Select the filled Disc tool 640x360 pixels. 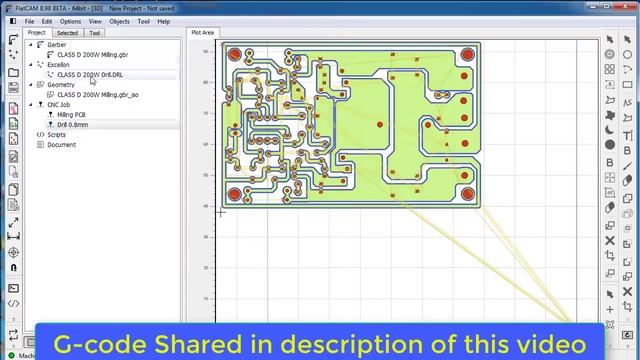(x=609, y=144)
